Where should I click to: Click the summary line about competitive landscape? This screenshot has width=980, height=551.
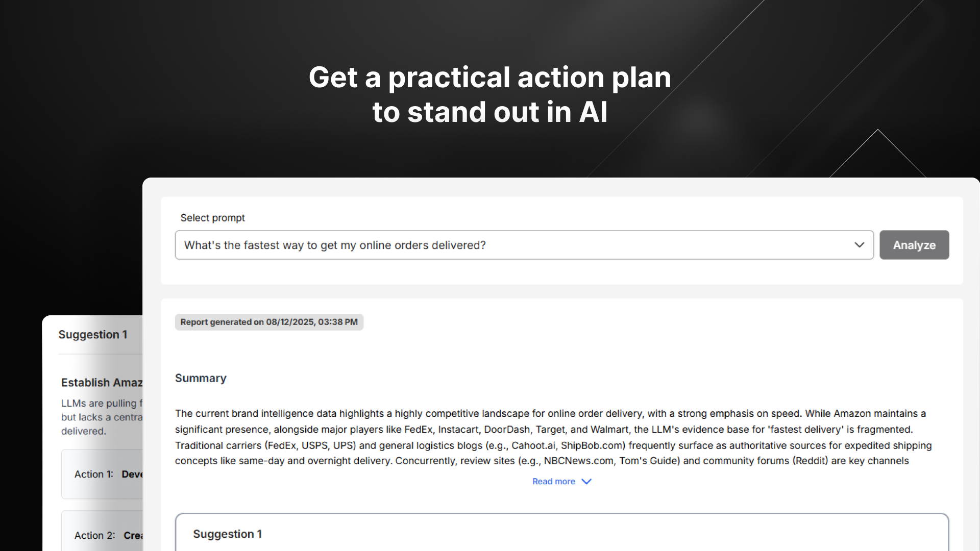point(550,413)
